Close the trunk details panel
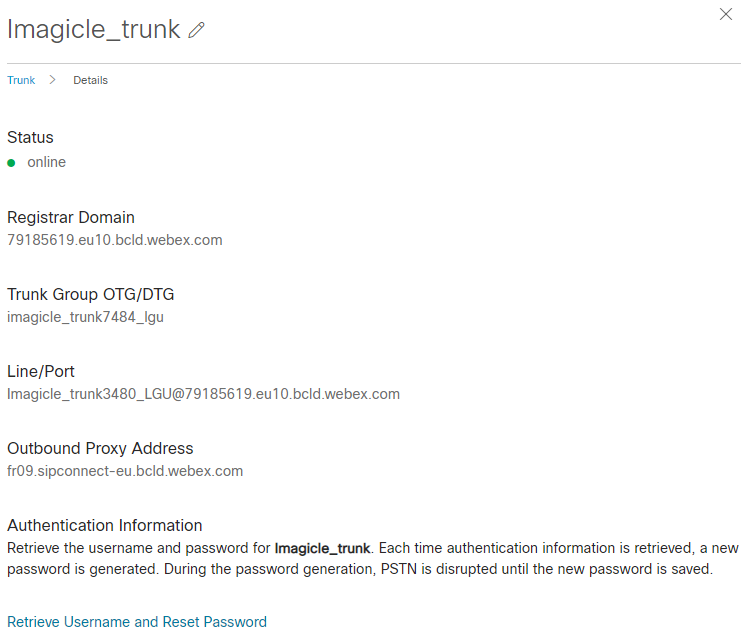This screenshot has width=755, height=643. click(x=726, y=14)
